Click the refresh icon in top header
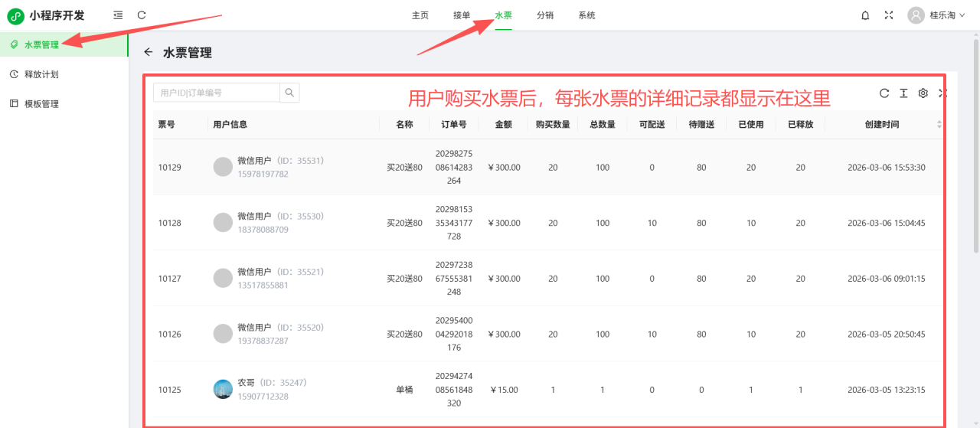This screenshot has width=980, height=428. click(142, 15)
